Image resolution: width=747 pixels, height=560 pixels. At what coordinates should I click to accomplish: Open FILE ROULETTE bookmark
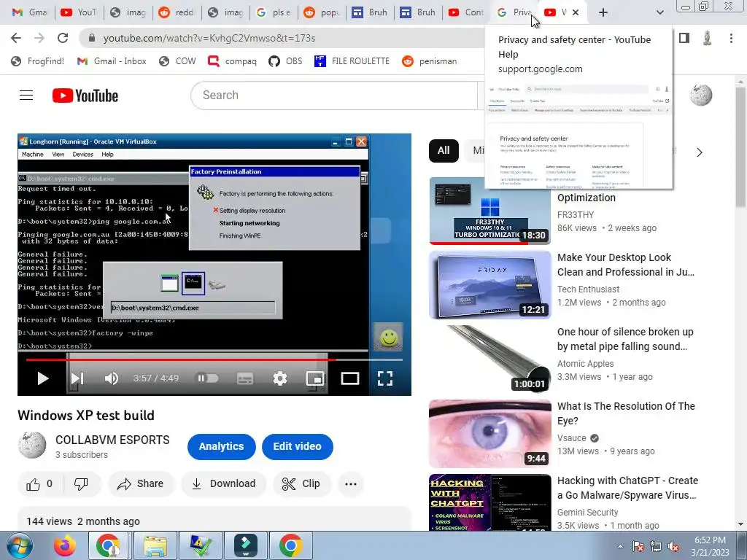[352, 61]
